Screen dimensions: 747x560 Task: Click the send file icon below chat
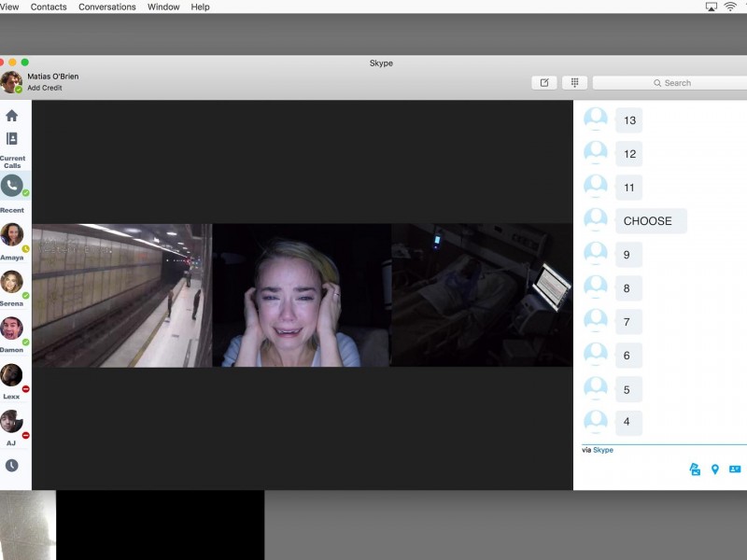click(x=695, y=469)
